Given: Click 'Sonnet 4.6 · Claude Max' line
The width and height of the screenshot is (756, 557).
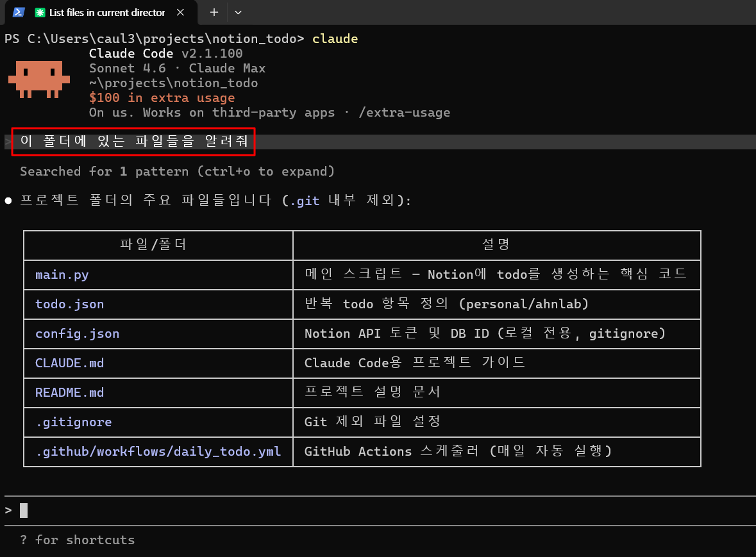Looking at the screenshot, I should click(177, 69).
